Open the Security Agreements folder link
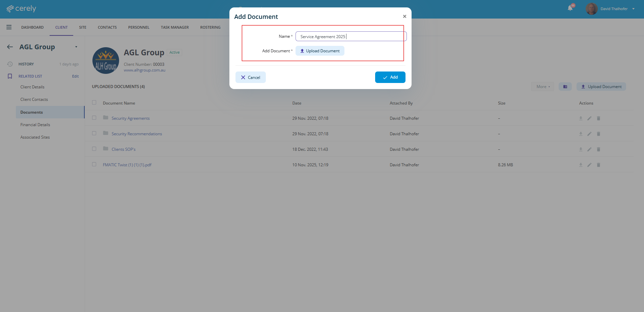Viewport: 644px width, 312px height. tap(131, 118)
